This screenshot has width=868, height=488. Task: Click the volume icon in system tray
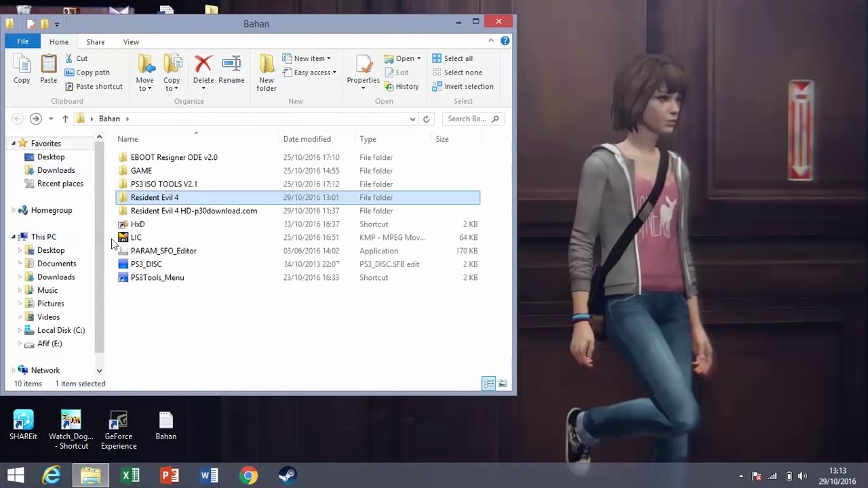point(803,476)
